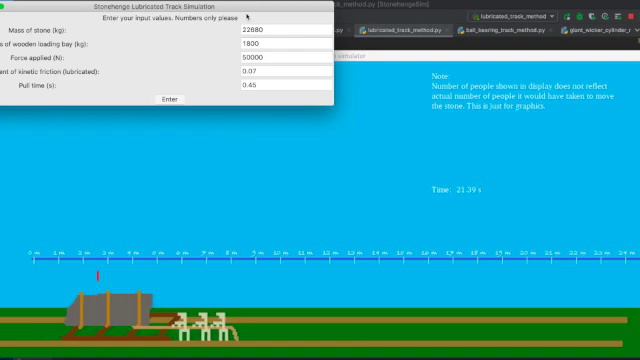Click the gray stone block in simulation
Image resolution: width=640 pixels, height=360 pixels.
[x=109, y=310]
